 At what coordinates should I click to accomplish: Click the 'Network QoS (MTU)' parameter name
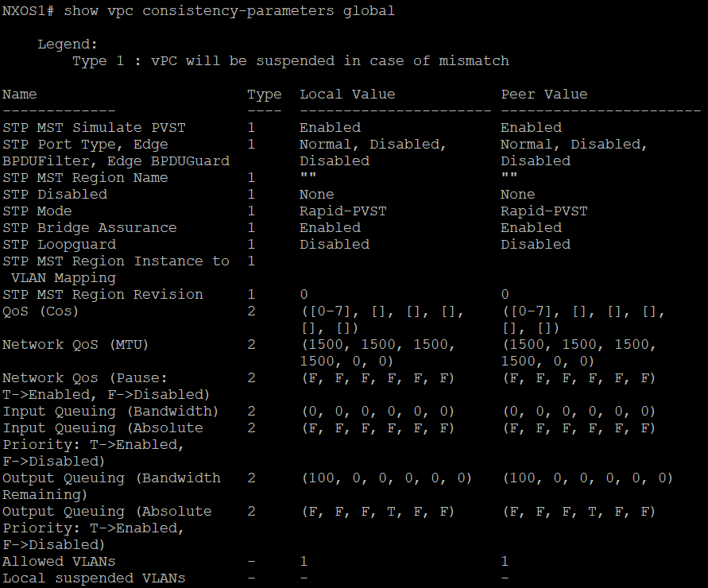(x=76, y=345)
